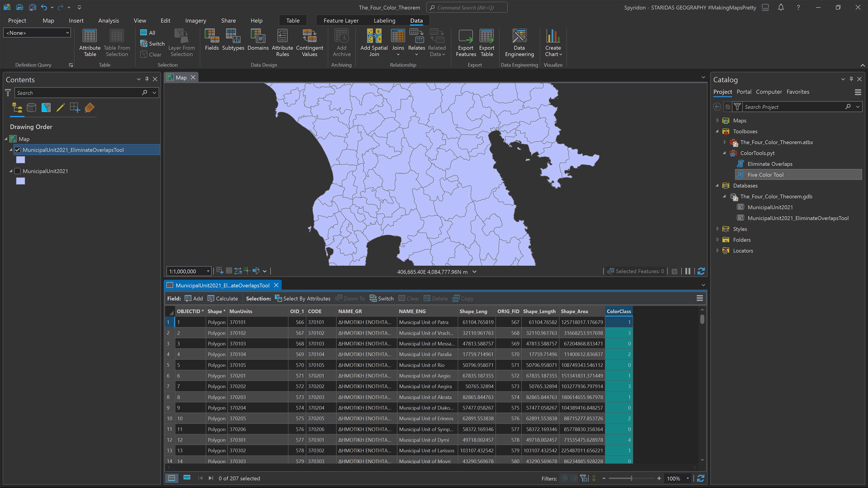Edit the EliminateOverlapsTool layer color swatch

[x=21, y=160]
